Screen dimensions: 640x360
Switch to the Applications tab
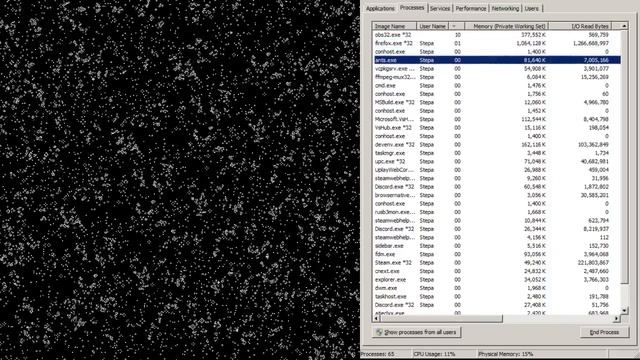coord(380,9)
